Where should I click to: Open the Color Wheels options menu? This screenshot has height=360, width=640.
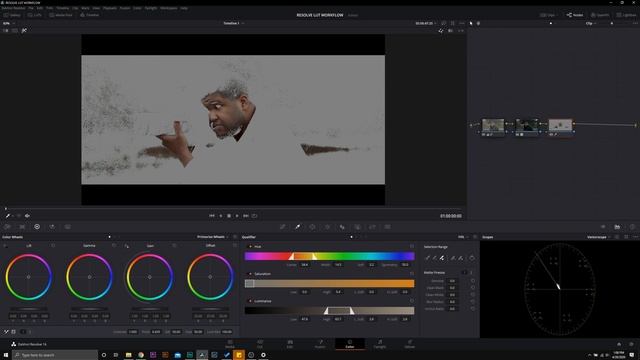(x=235, y=237)
